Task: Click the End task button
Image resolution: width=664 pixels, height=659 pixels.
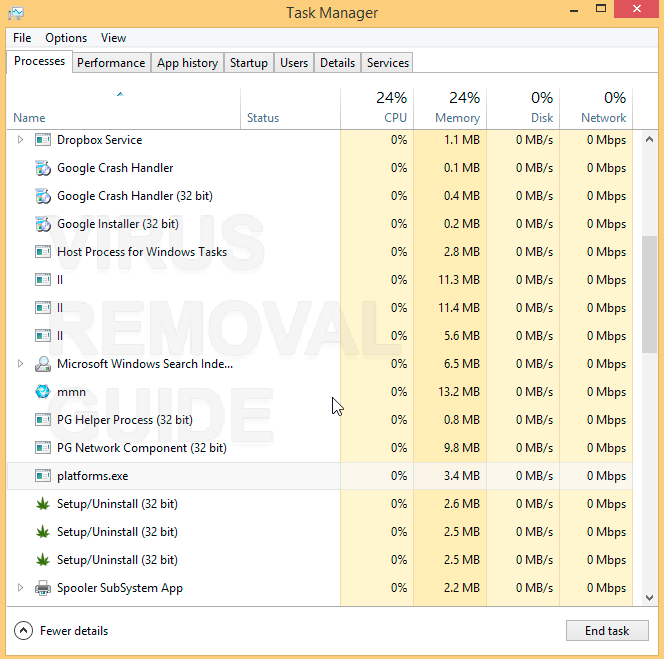Action: pyautogui.click(x=607, y=631)
